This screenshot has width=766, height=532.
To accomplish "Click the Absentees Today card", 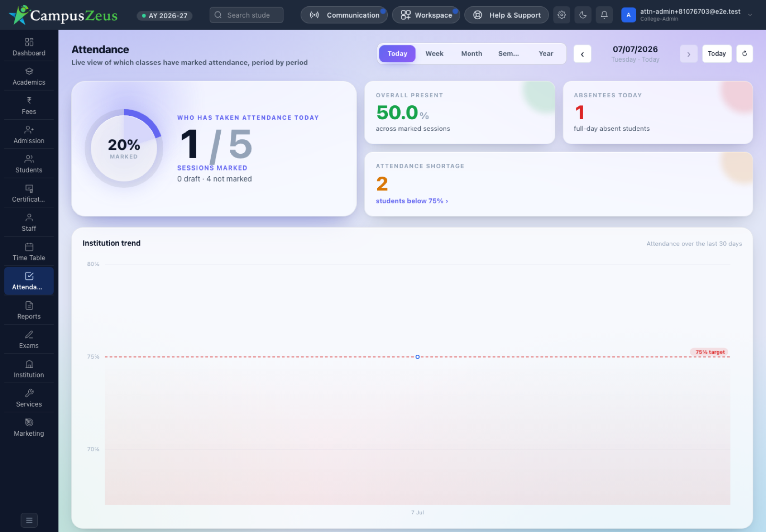I will point(658,113).
